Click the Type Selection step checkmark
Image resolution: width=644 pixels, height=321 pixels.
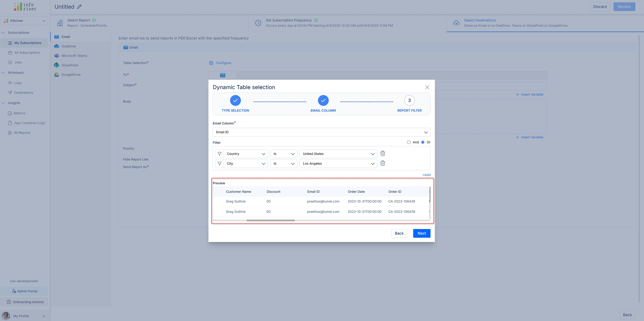point(235,100)
